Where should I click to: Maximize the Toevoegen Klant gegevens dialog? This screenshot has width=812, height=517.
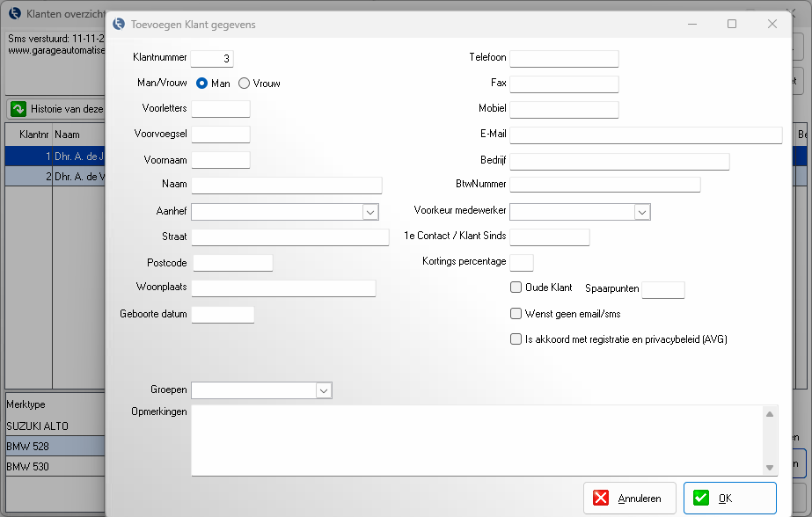(731, 25)
